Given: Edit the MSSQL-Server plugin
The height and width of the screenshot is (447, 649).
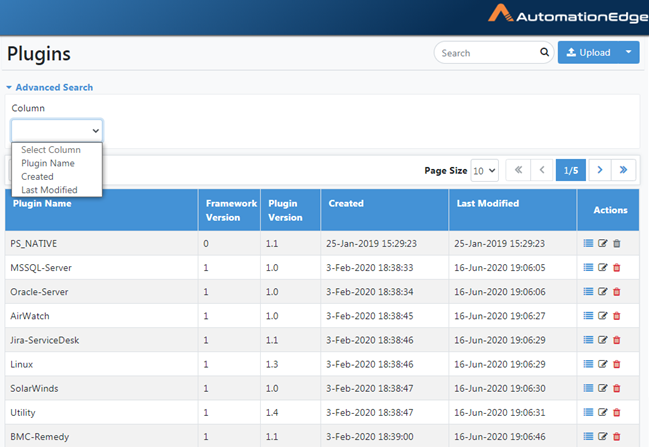Looking at the screenshot, I should (603, 267).
